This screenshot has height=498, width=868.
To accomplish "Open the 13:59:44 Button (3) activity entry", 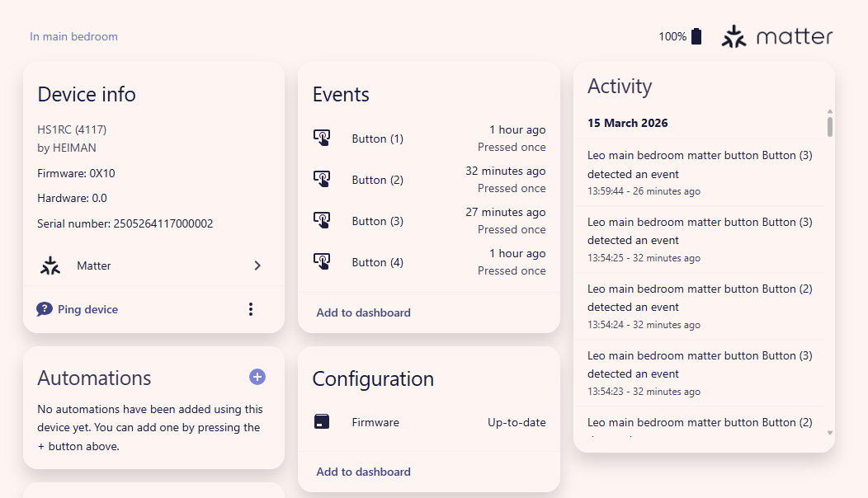I will (700, 172).
